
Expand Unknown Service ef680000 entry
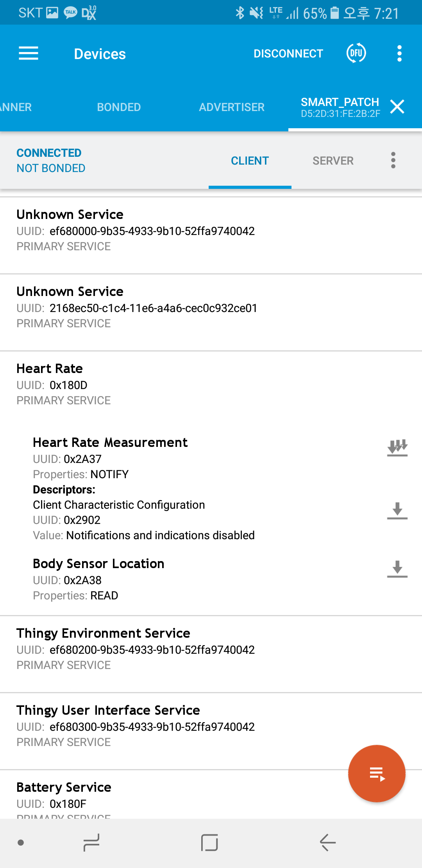pyautogui.click(x=211, y=235)
